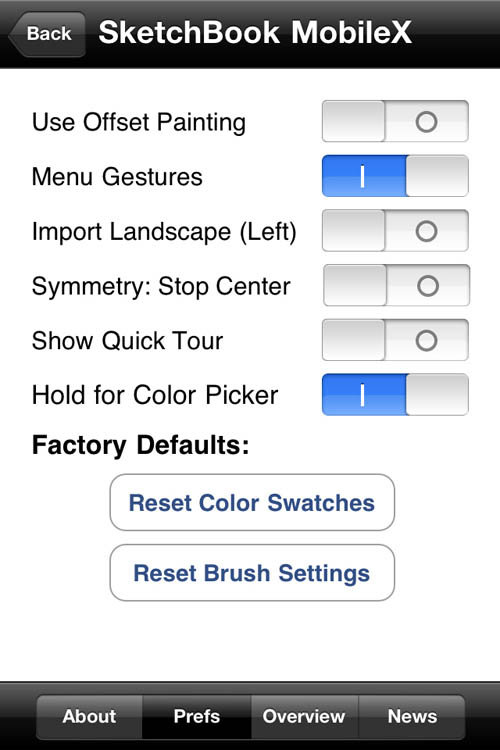Enable the Use Offset Painting switch

(395, 121)
